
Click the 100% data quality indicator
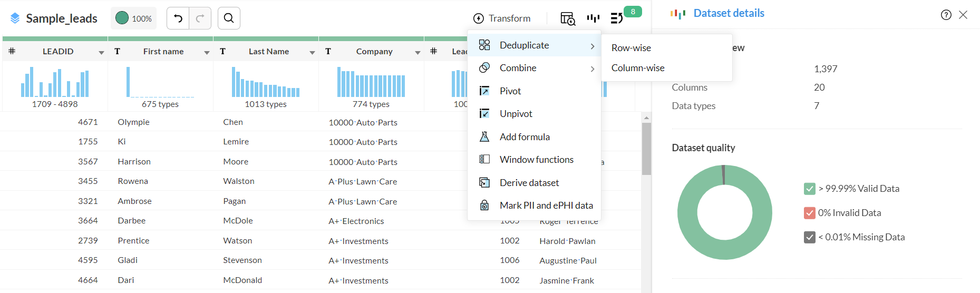[134, 18]
